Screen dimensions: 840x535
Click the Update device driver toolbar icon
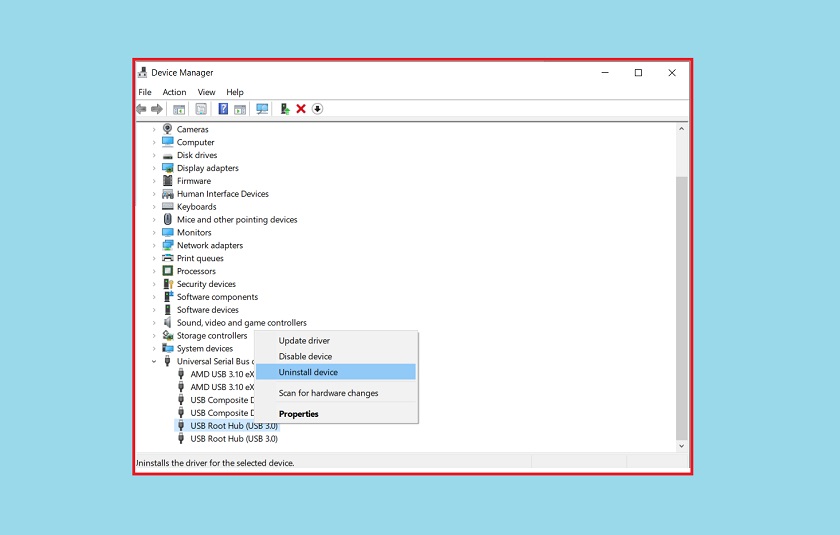coord(285,109)
